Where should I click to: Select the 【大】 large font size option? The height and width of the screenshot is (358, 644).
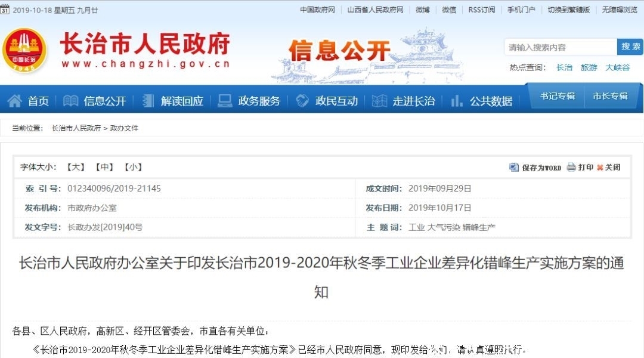[x=75, y=167]
